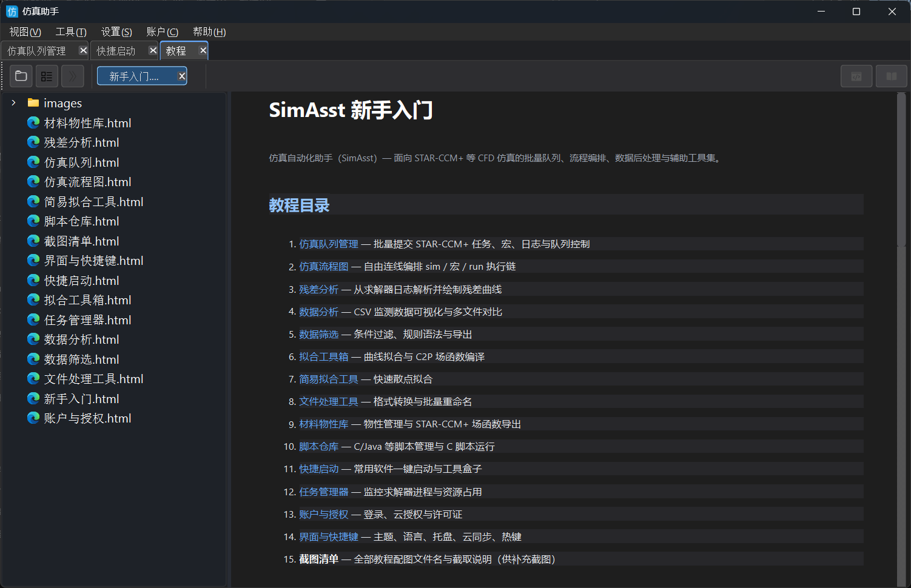Click the Edge icon beside 截图清单.html
Screen dimensions: 911x588
point(33,241)
